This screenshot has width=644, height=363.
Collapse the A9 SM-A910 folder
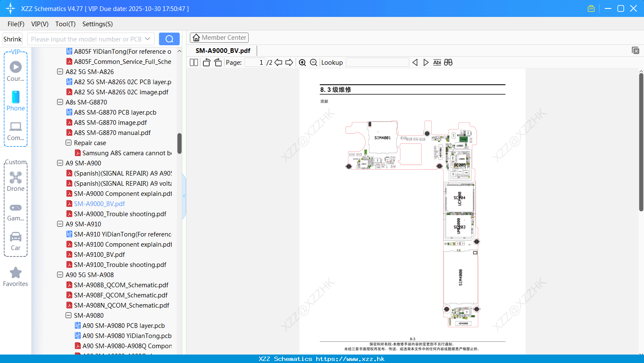(x=60, y=224)
